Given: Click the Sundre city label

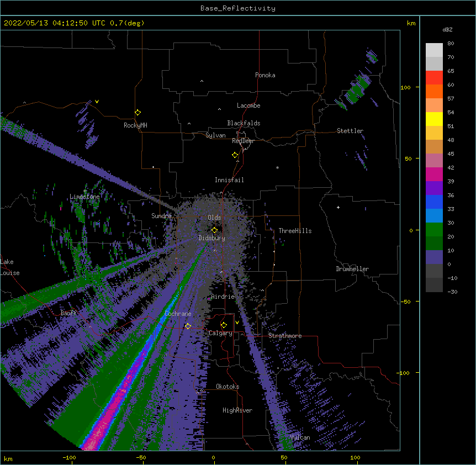Looking at the screenshot, I should click(x=161, y=216).
